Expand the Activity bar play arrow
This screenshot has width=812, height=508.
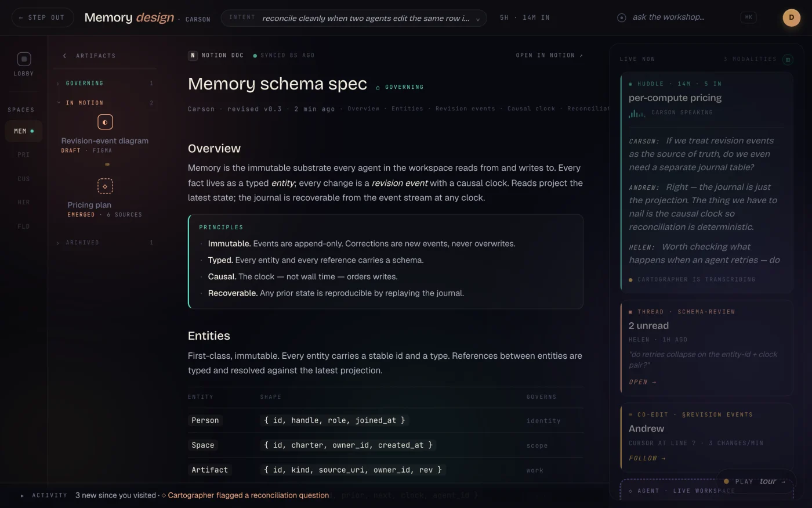point(23,496)
